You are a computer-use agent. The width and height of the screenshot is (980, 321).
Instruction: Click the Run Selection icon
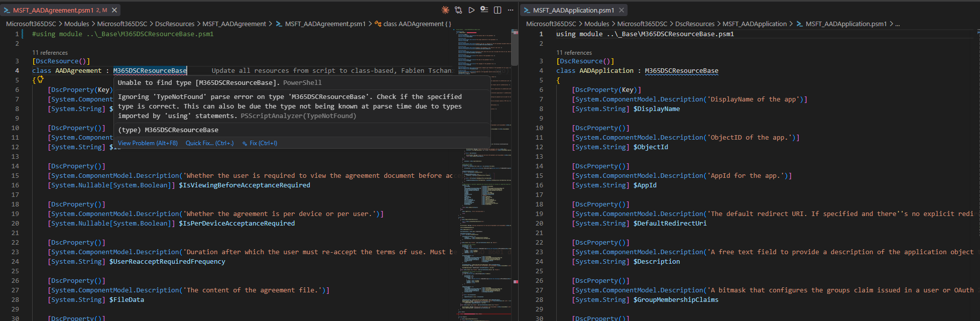pos(484,10)
